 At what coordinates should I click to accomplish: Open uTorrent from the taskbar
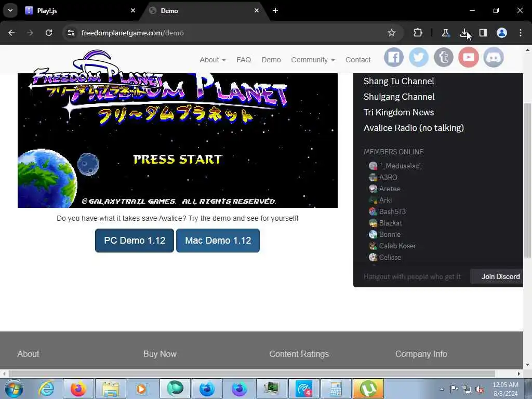[368, 389]
